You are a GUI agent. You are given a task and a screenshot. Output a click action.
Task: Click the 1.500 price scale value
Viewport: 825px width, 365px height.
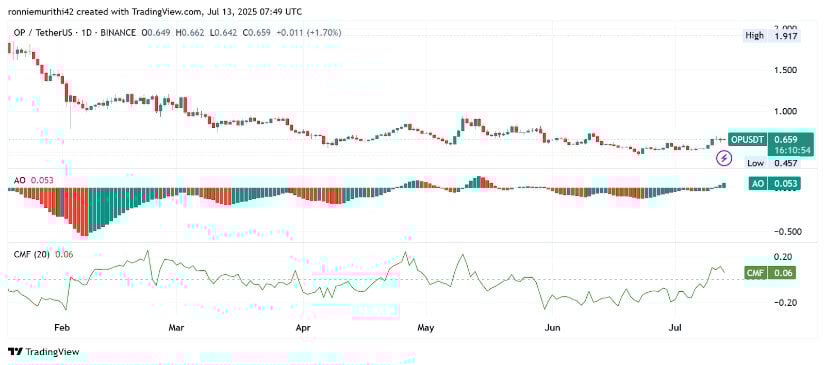click(x=785, y=70)
